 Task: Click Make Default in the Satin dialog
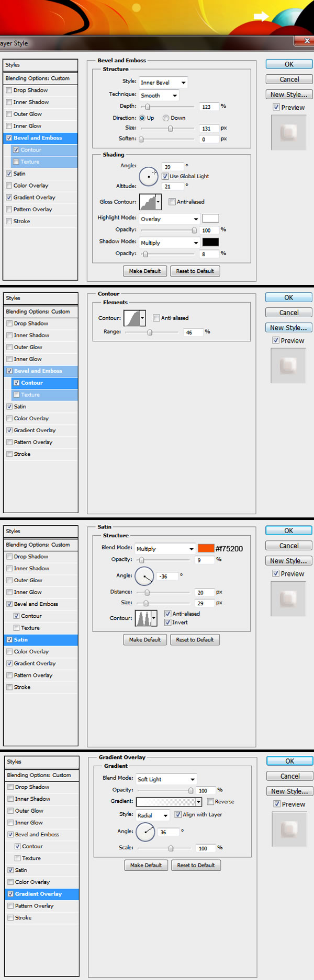click(145, 640)
